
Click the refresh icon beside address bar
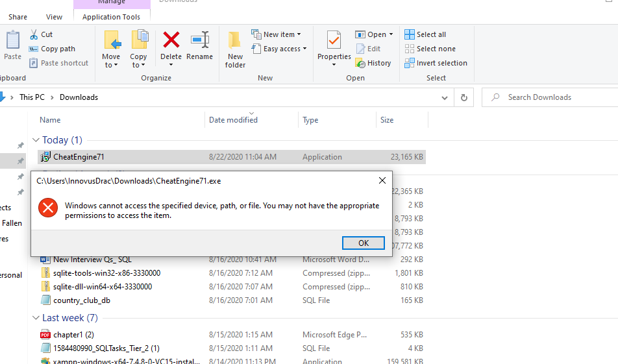(463, 97)
